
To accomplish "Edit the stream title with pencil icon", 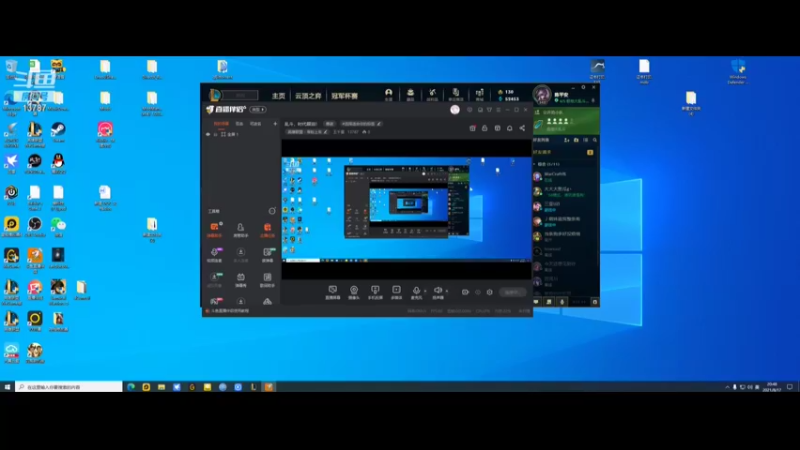I will pos(379,124).
